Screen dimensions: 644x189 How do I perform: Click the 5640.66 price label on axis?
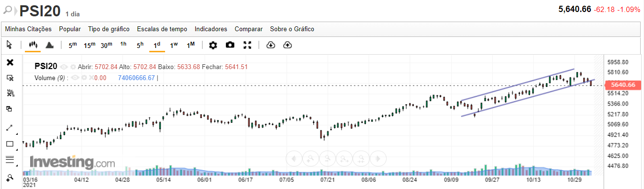[622, 85]
